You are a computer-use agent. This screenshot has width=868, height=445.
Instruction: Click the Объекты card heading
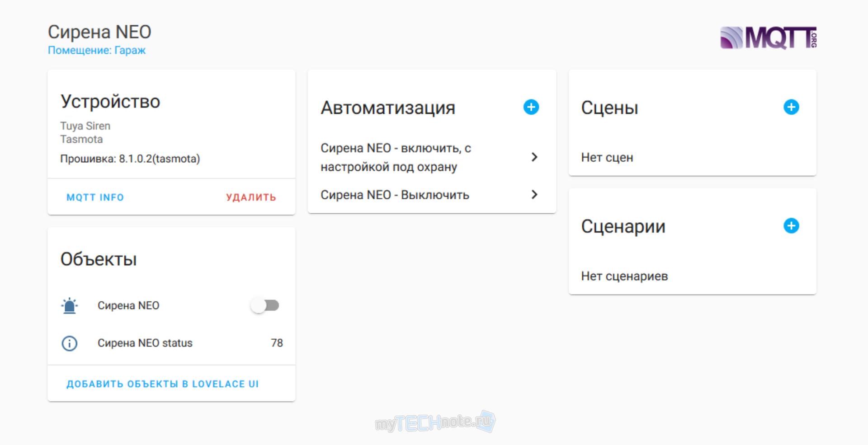point(99,259)
